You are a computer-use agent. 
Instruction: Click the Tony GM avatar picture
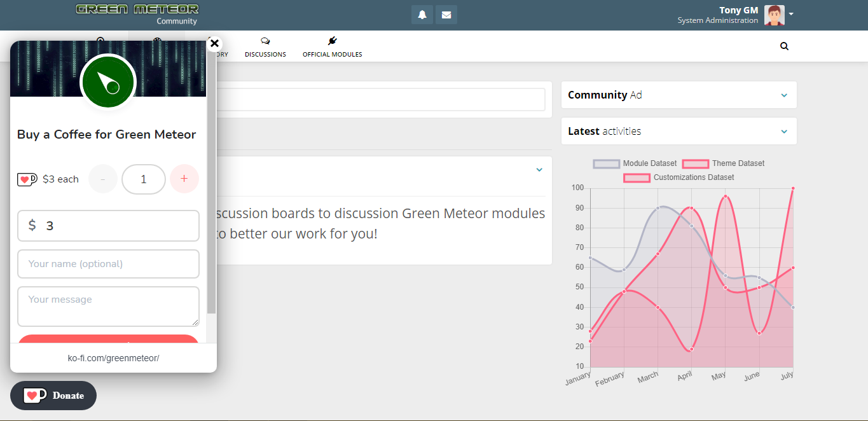tap(774, 15)
